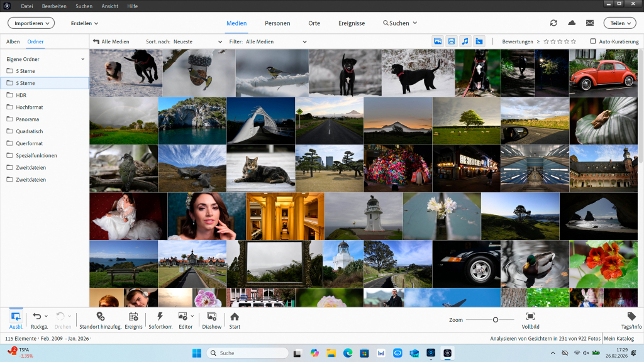Select the Photos media filter icon
The image size is (644, 362).
tap(438, 41)
